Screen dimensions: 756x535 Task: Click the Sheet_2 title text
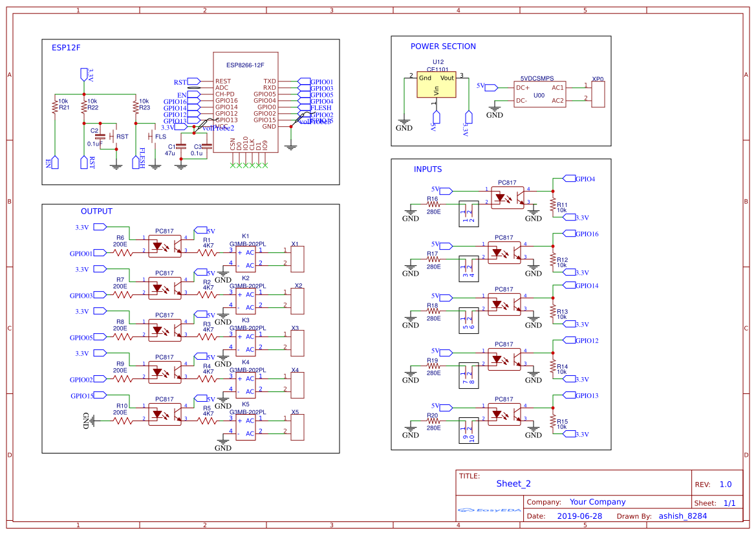513,483
